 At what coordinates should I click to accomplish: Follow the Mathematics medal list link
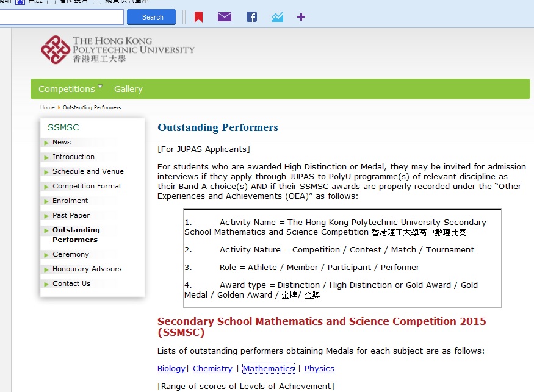(x=268, y=369)
